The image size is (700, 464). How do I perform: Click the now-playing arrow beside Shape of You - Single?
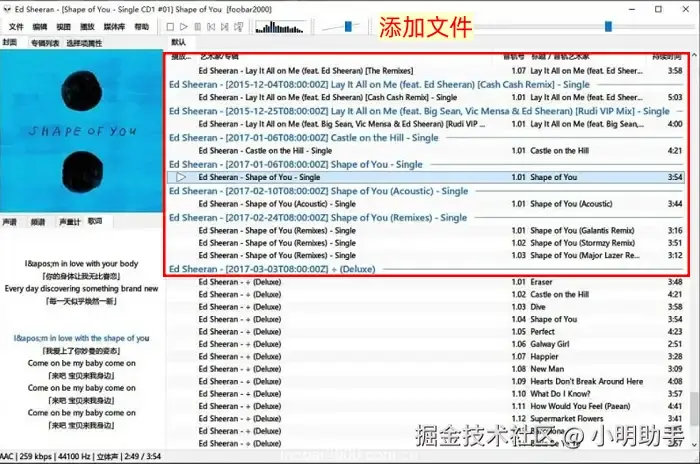coord(180,177)
